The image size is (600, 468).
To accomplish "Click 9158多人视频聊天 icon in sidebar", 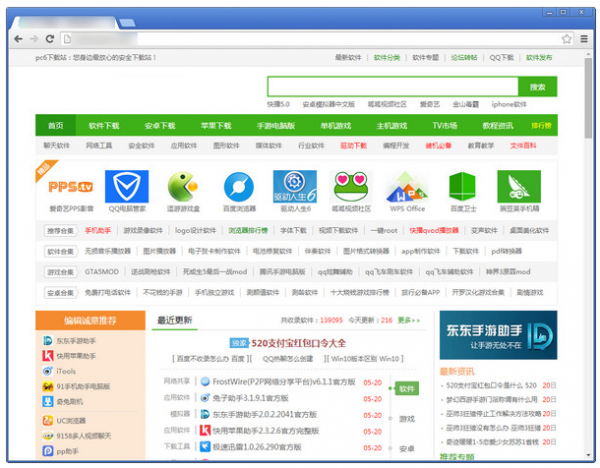I will point(47,436).
